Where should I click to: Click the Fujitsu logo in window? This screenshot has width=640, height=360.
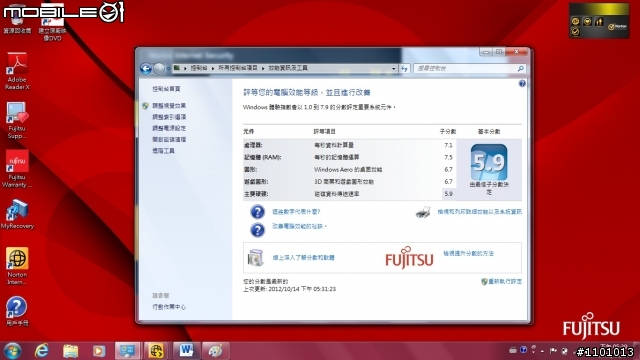(409, 258)
